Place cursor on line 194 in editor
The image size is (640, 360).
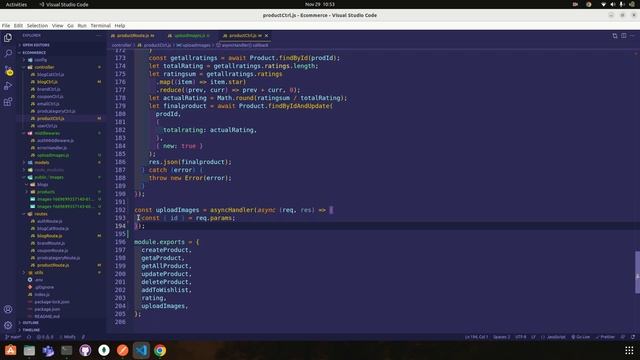(x=384, y=226)
